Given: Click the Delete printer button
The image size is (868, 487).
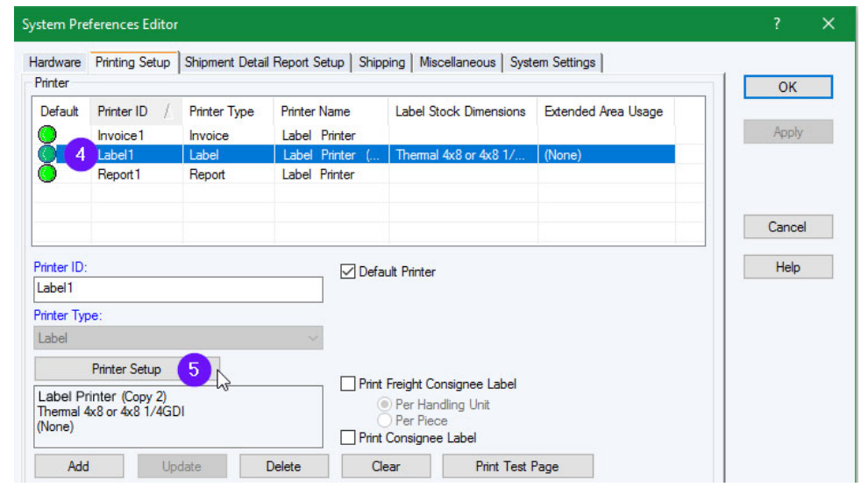Looking at the screenshot, I should point(282,466).
